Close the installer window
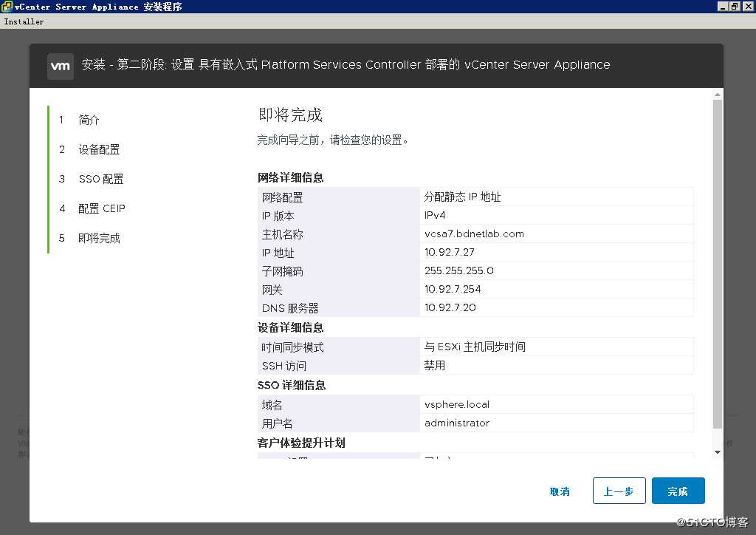Screen dimensions: 756x535 click(748, 6)
